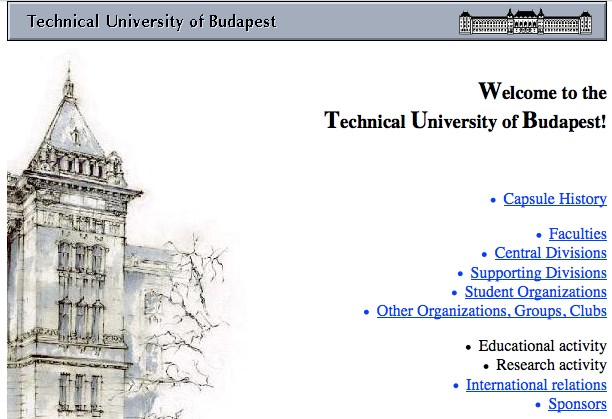
Task: Go to the Faculties page
Action: point(578,234)
